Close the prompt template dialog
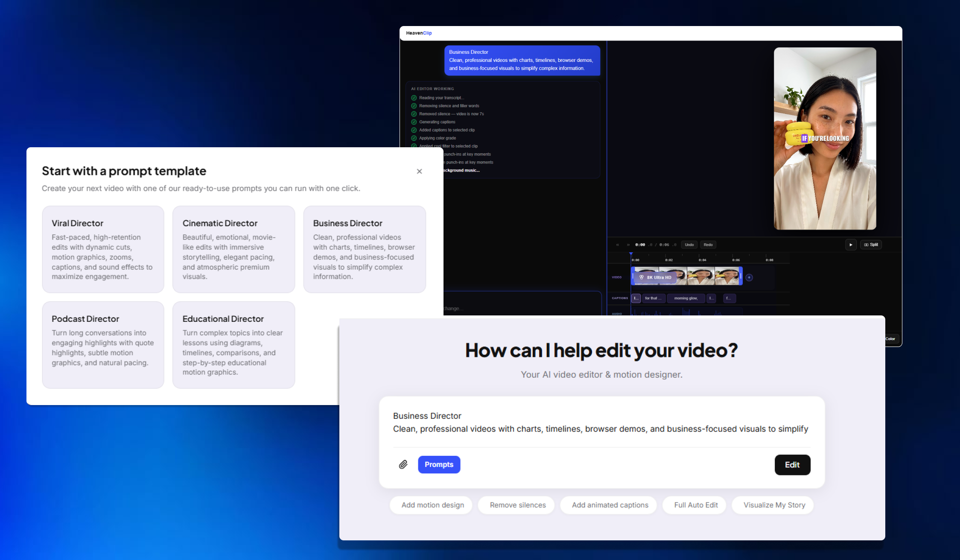Screen dimensions: 960x560 [419, 171]
